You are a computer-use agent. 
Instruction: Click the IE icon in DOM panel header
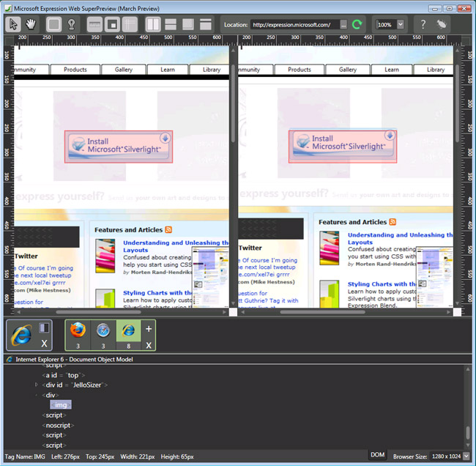pos(10,359)
